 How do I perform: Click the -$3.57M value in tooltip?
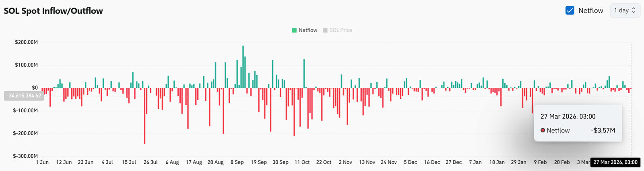click(603, 130)
